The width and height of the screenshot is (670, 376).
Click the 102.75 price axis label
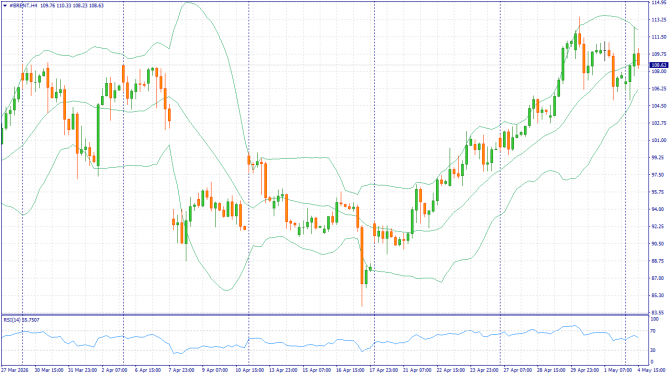tap(659, 123)
